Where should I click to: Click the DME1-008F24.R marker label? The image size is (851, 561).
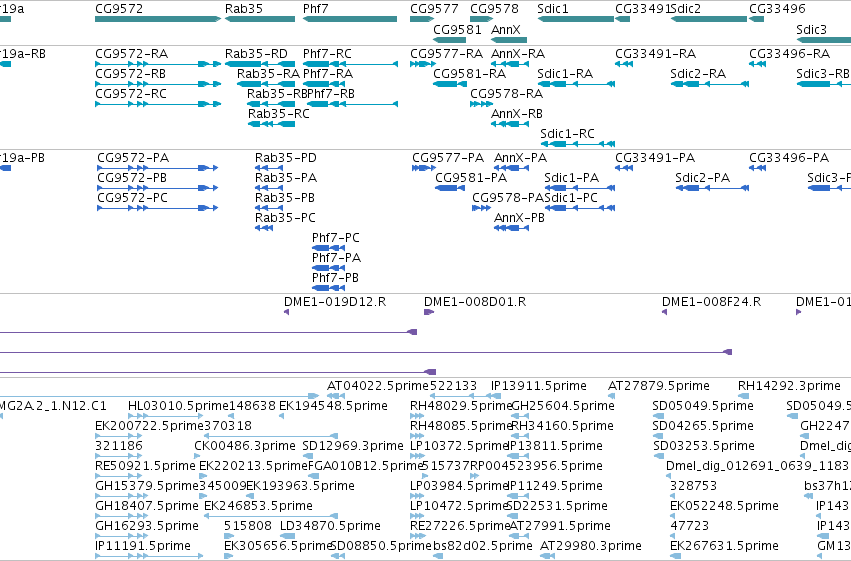click(x=711, y=302)
